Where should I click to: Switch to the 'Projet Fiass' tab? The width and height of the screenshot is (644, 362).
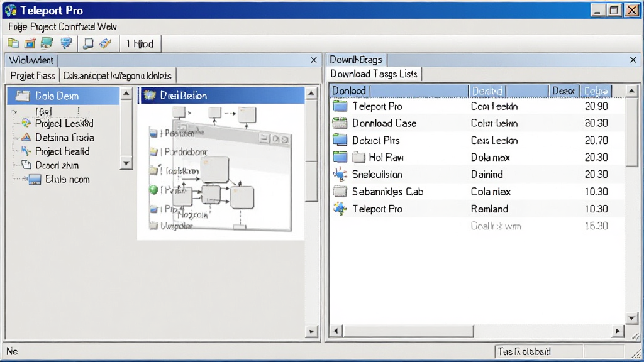point(33,75)
